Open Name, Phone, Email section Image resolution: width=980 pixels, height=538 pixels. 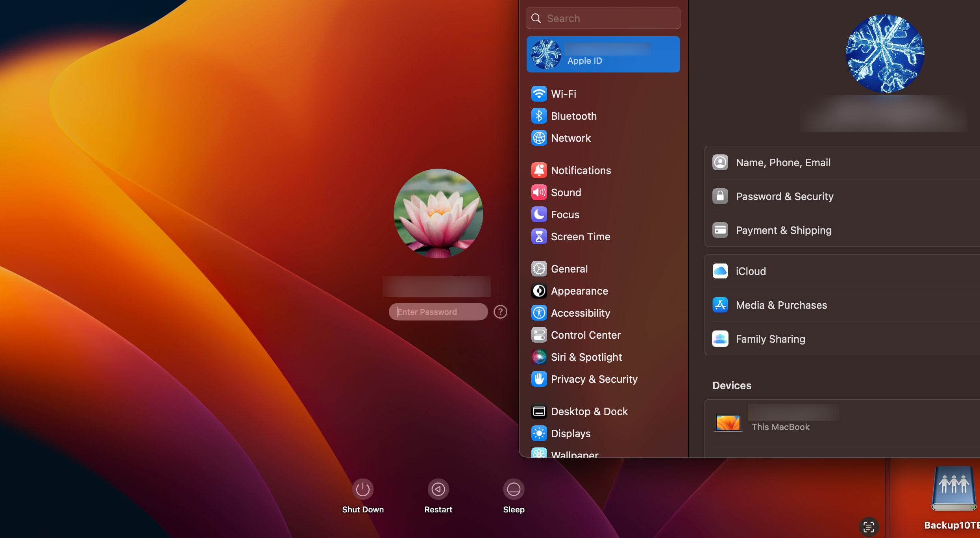783,163
